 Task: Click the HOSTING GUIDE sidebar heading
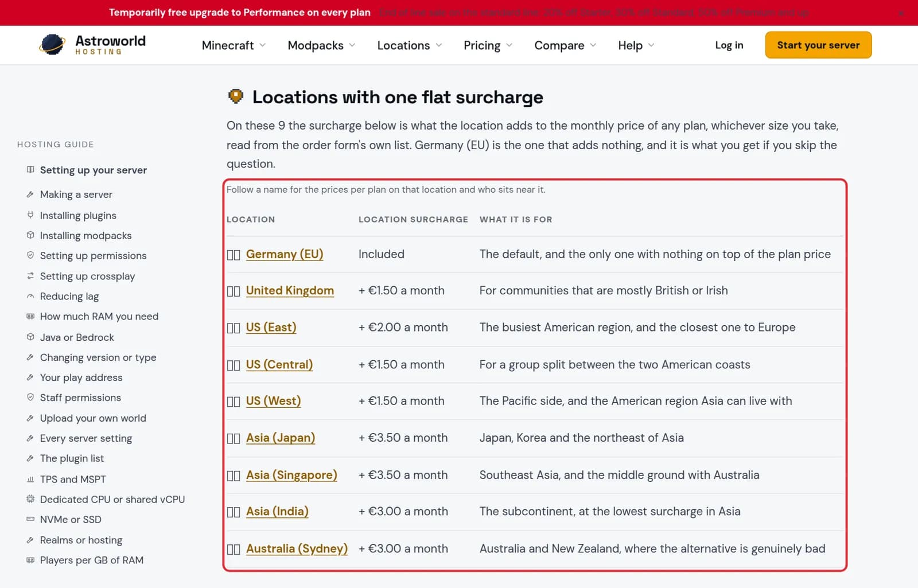click(56, 144)
